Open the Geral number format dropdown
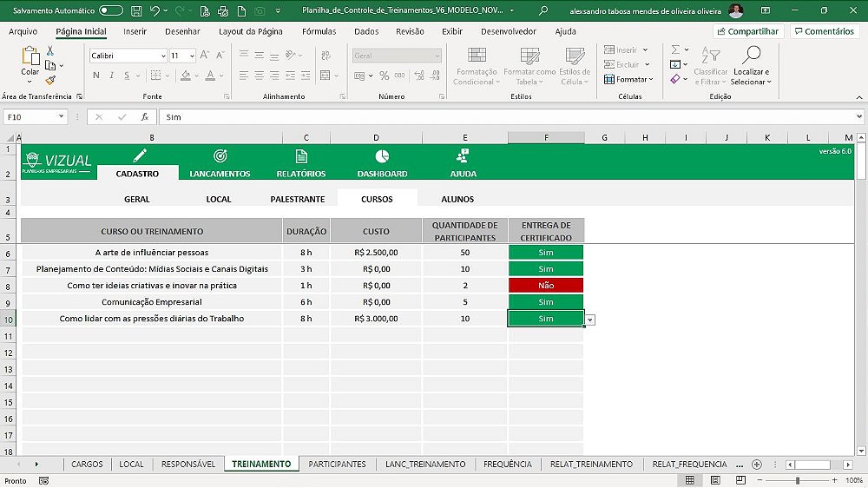 [437, 56]
